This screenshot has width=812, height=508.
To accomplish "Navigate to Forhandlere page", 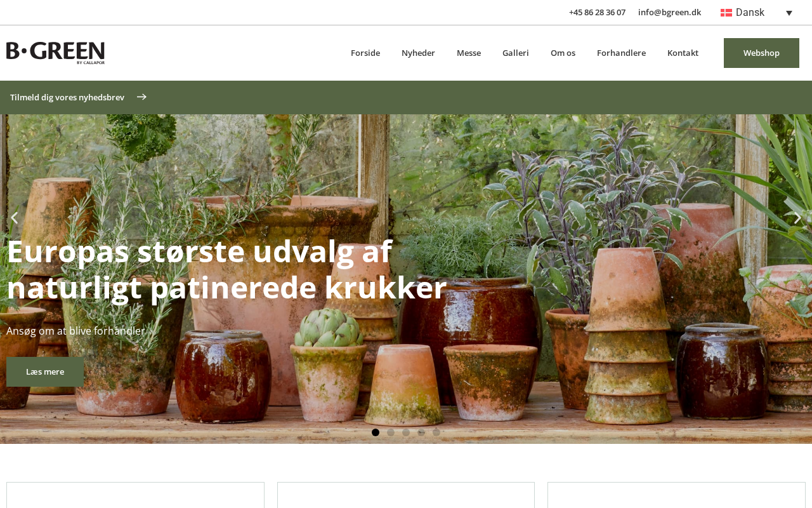I will click(621, 53).
